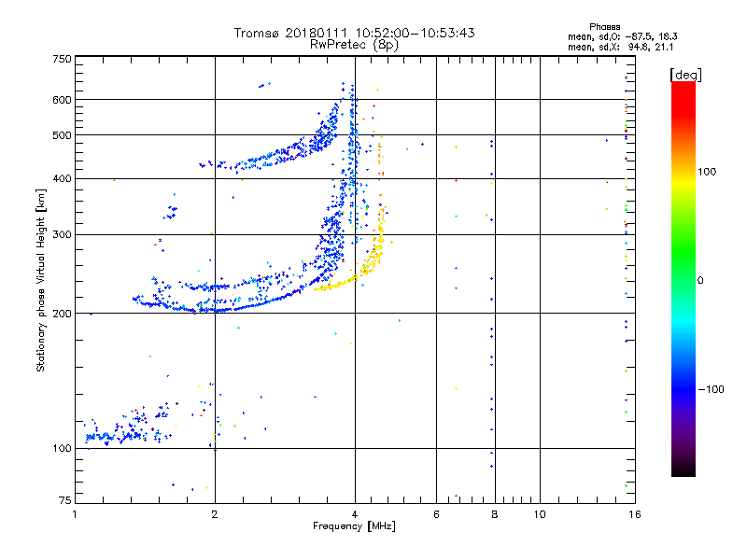The image size is (747, 560).
Task: Click the x-axis tick label '2'
Action: (x=215, y=514)
